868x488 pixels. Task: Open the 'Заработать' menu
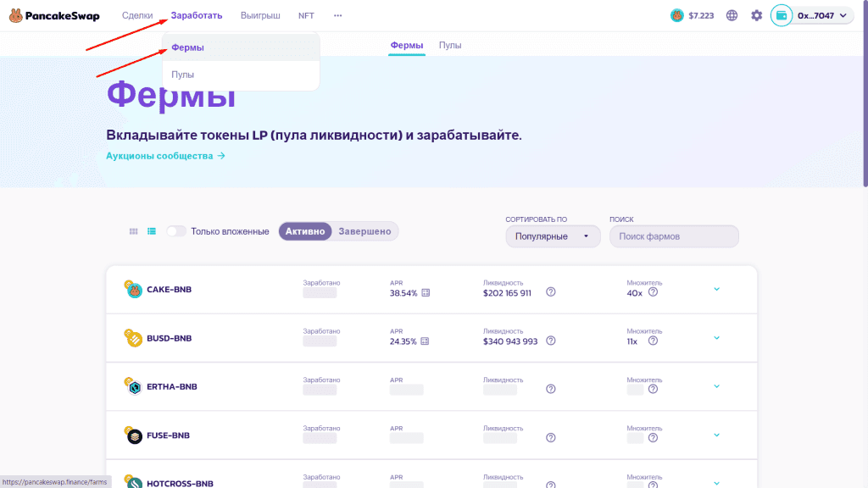pyautogui.click(x=197, y=15)
